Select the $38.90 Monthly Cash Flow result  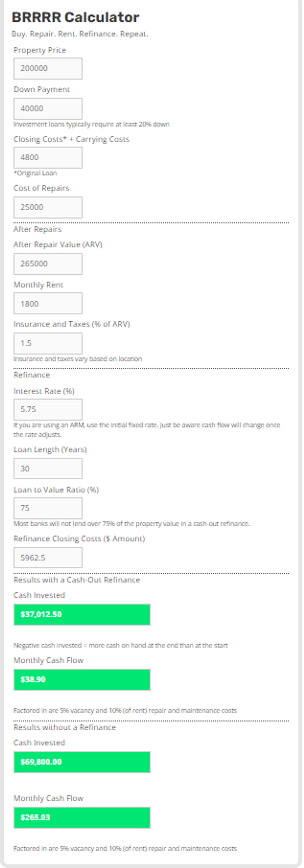click(x=82, y=680)
